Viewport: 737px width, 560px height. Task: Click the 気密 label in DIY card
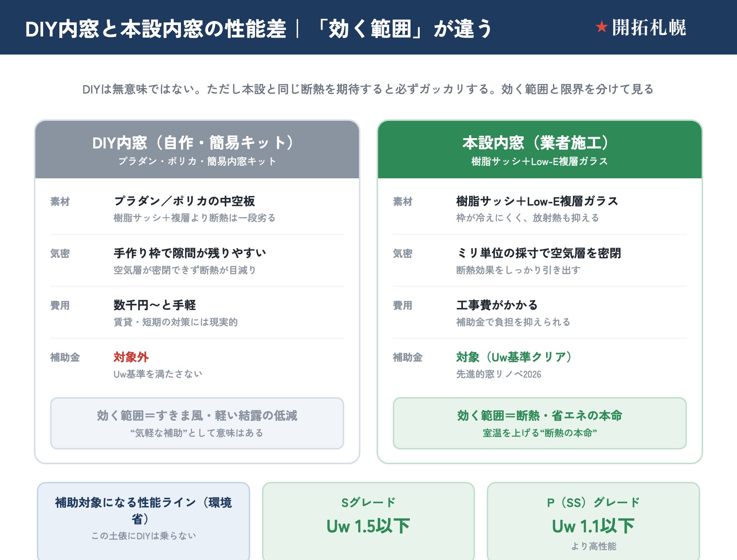pyautogui.click(x=60, y=253)
